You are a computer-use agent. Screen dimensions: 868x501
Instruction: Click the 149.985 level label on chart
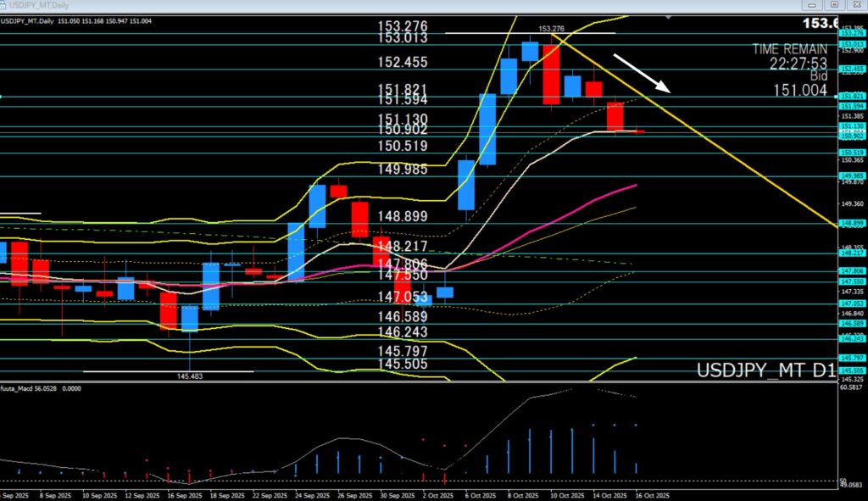(403, 169)
